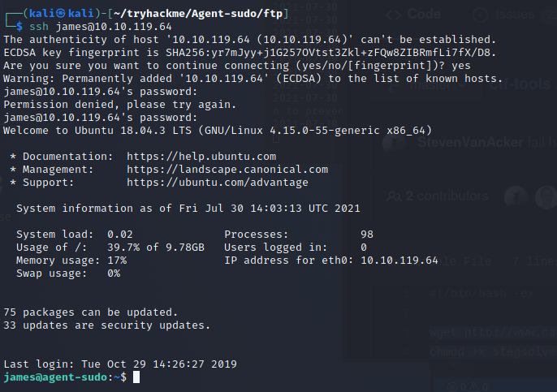Click the Ubuntu 18.04.3 LTS welcome line
The image size is (557, 392).
(x=218, y=130)
